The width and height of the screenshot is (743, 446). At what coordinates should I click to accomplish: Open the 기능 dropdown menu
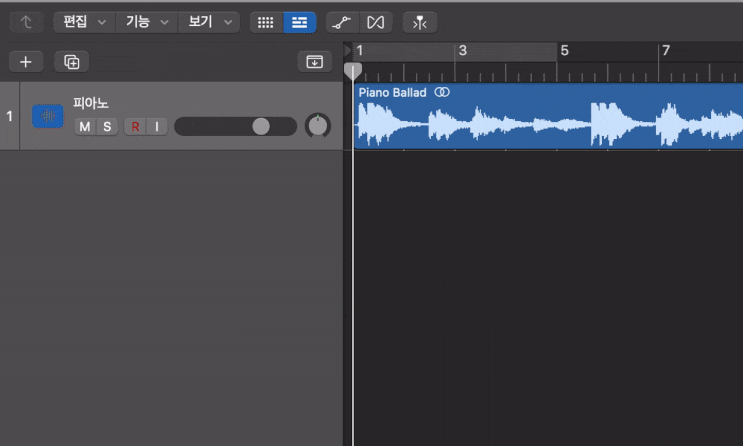tap(146, 22)
